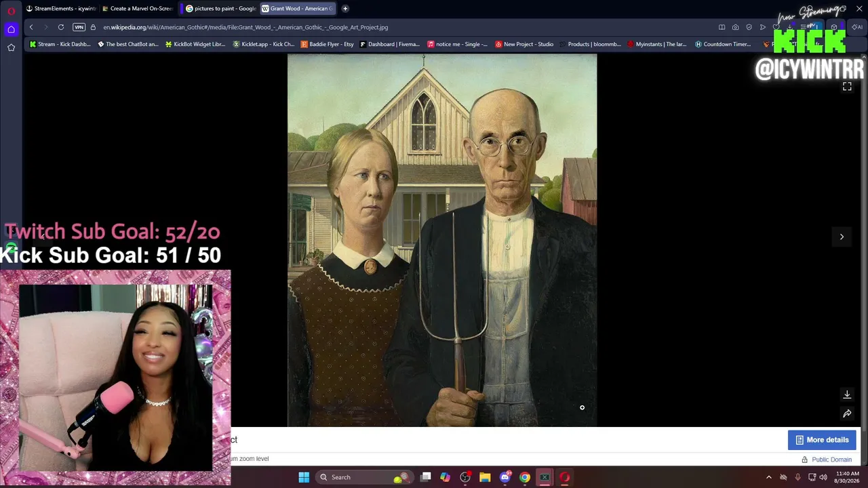Open Baddie Flyer - Etsy bookmark

[328, 44]
